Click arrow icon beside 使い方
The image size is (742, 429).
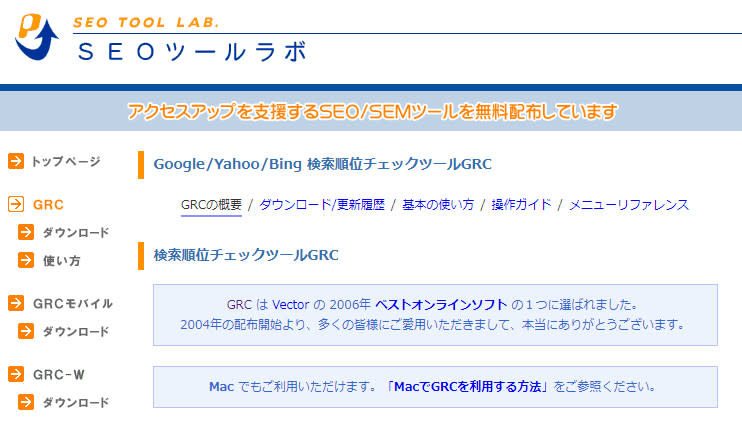click(x=26, y=260)
